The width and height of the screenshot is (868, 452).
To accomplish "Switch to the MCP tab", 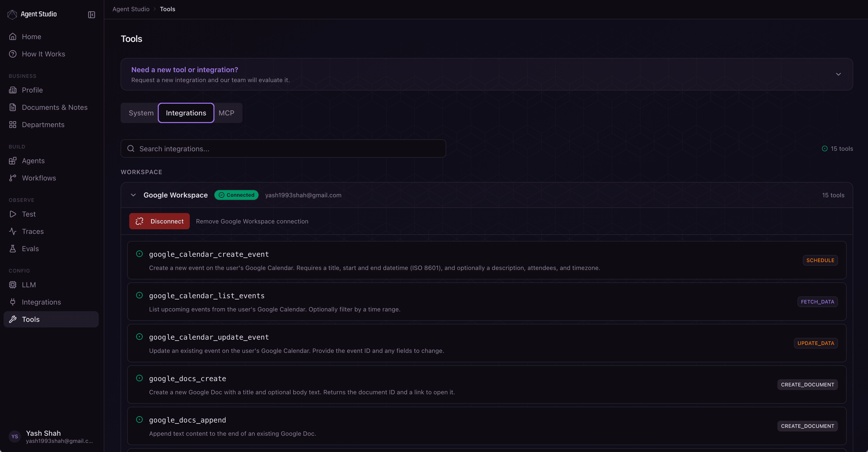I will [x=226, y=113].
